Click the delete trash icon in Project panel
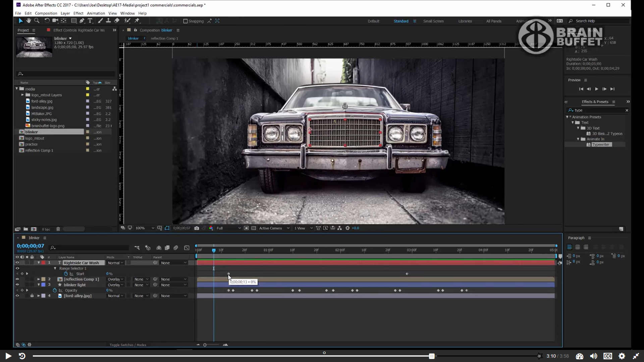Screen dimensions: 644x362 58,229
